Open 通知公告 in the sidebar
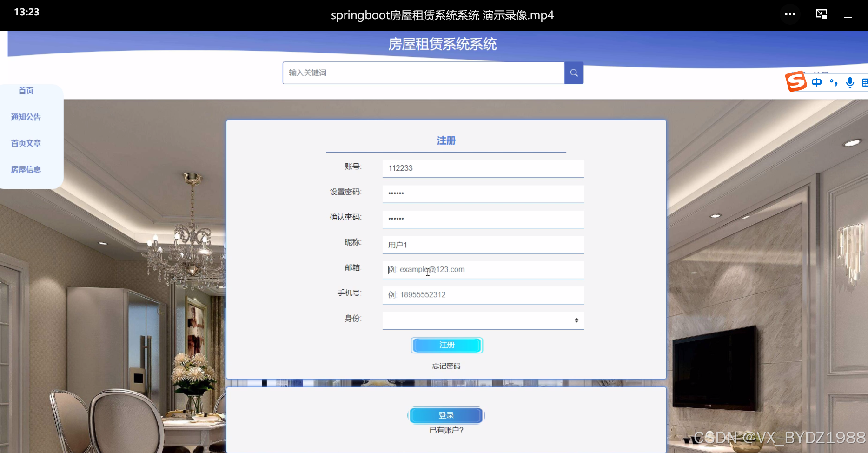 [26, 117]
